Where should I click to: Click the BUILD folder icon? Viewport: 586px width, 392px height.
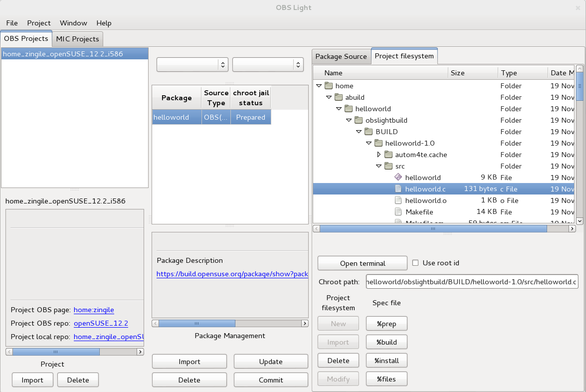(x=368, y=131)
